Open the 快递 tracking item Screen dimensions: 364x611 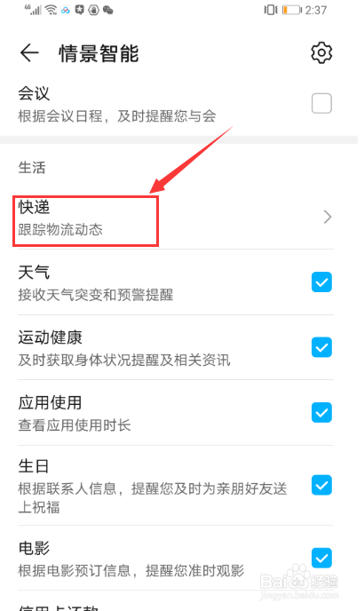tap(176, 218)
